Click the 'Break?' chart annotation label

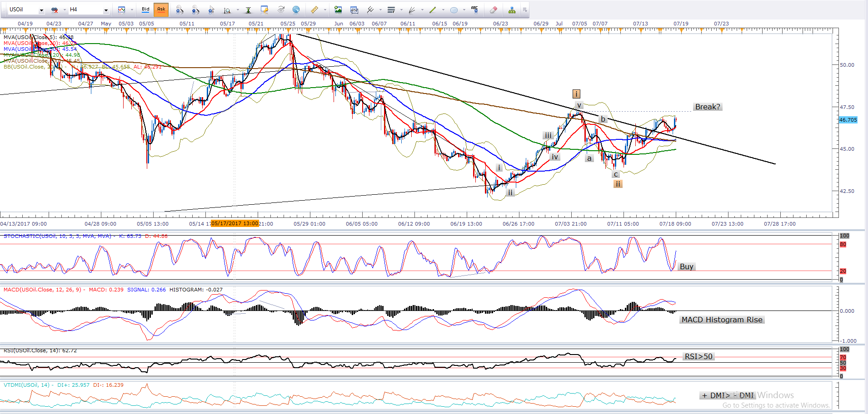click(x=707, y=107)
